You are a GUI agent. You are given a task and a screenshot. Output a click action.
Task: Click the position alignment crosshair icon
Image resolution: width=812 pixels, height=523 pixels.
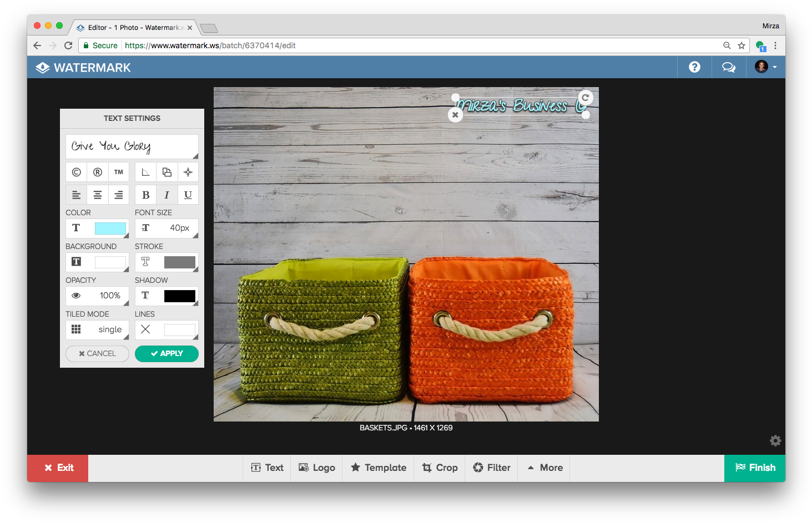tap(188, 172)
